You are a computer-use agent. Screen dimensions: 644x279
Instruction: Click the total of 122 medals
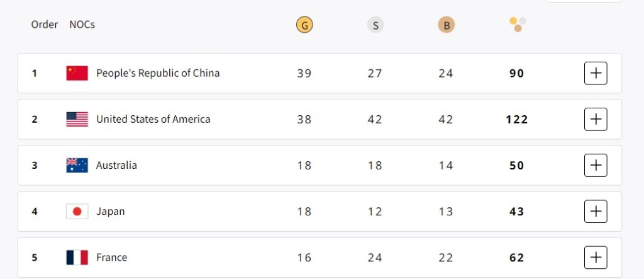point(517,120)
